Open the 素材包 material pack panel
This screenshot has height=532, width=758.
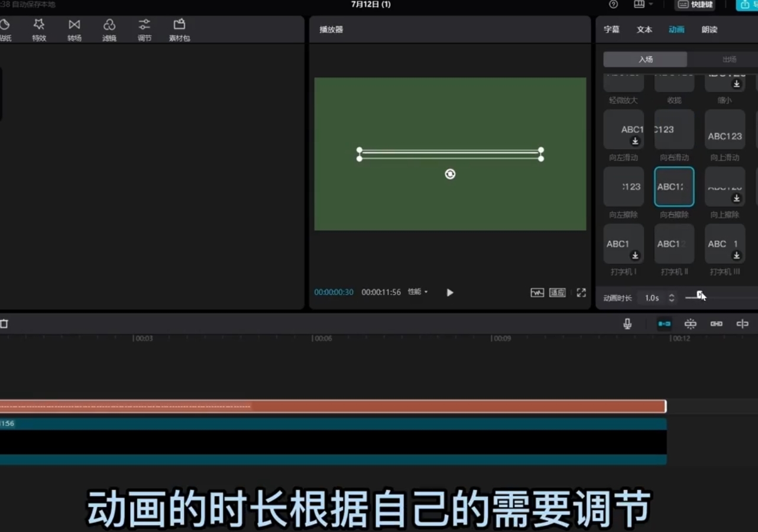179,30
